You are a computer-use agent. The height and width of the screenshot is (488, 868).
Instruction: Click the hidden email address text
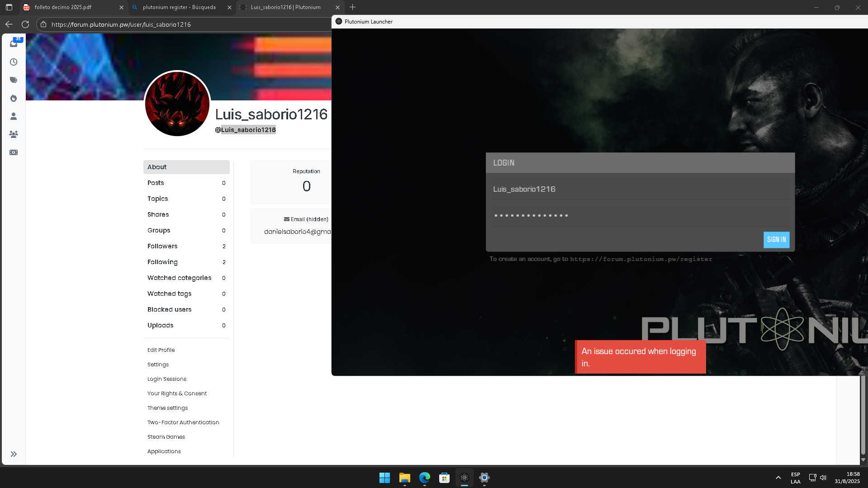tap(298, 232)
